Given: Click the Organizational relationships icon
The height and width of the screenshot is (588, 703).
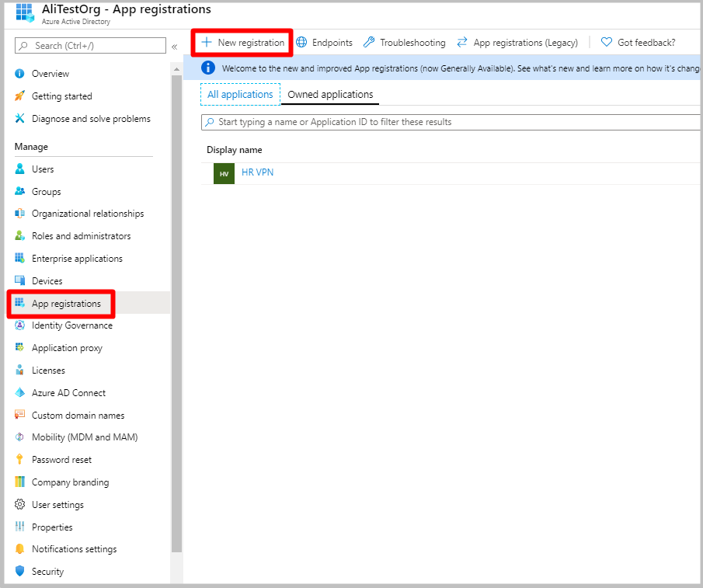Looking at the screenshot, I should click(19, 214).
